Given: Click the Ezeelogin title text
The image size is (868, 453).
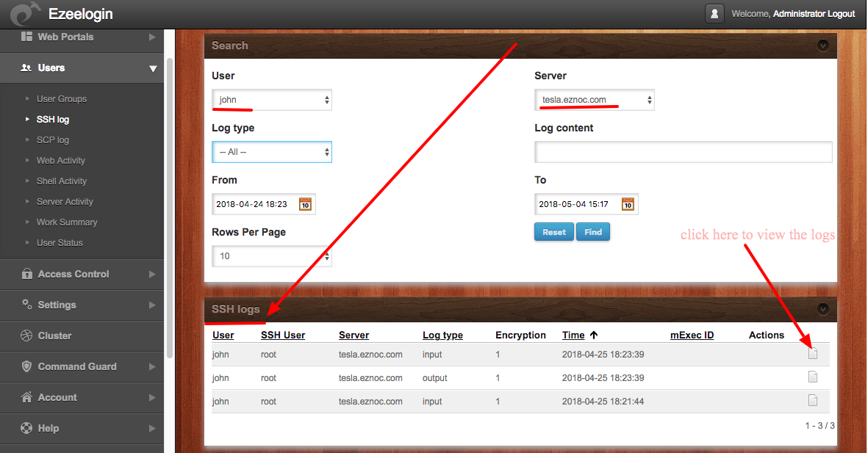Looking at the screenshot, I should pos(81,14).
